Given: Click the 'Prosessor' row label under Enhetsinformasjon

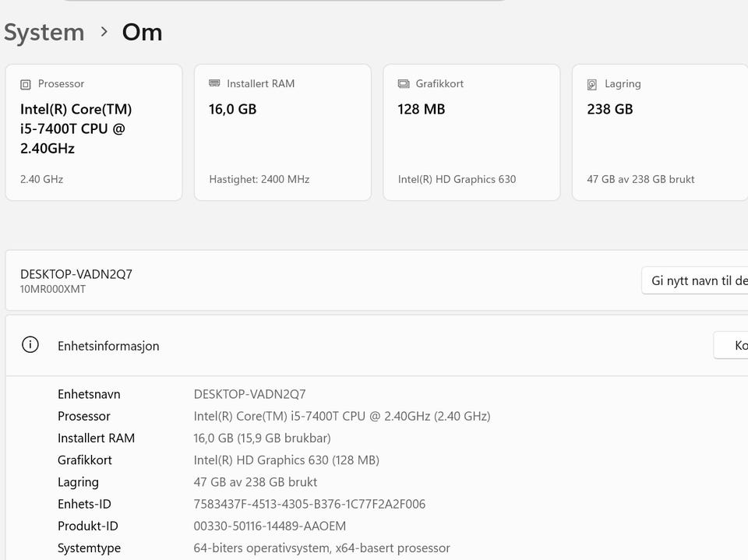Looking at the screenshot, I should [x=84, y=416].
